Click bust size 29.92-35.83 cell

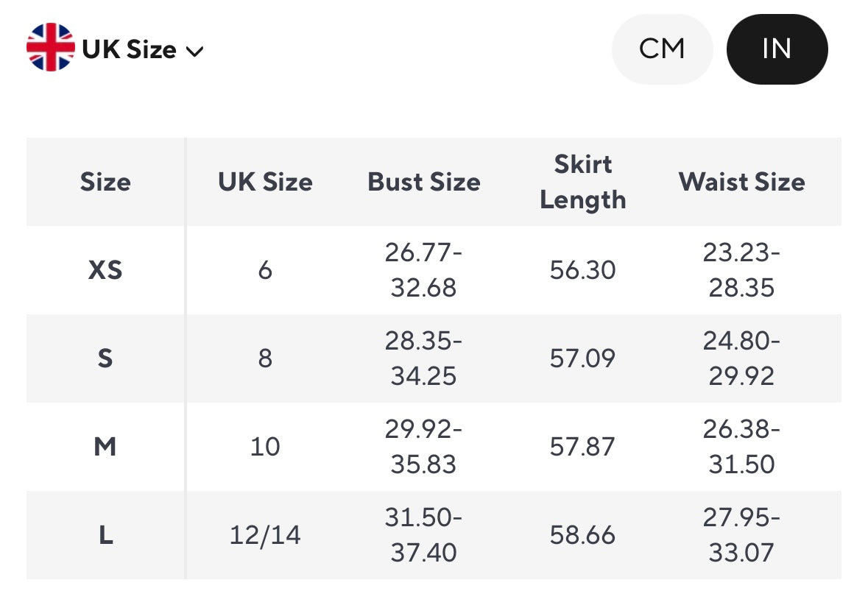tap(424, 447)
